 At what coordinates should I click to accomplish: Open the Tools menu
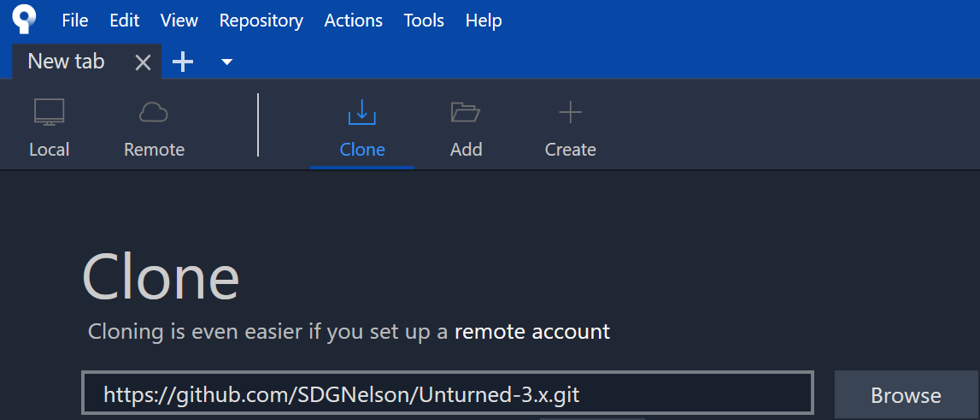424,21
